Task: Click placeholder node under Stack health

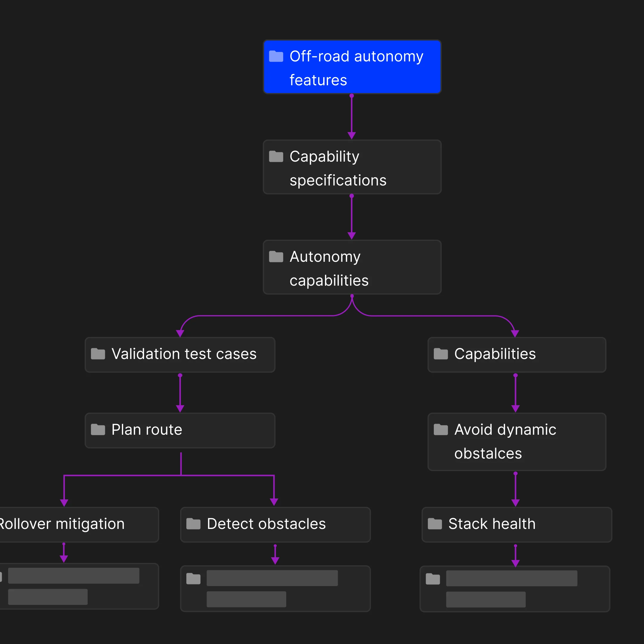Action: [515, 589]
